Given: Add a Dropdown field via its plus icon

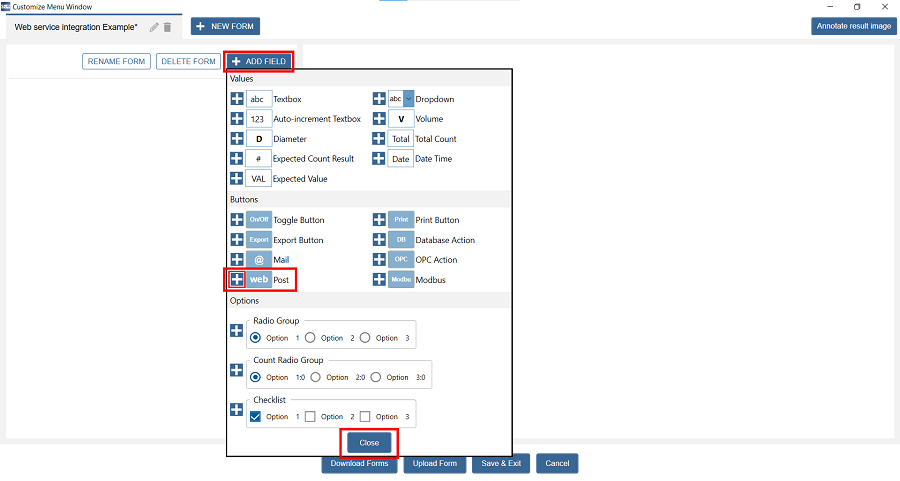Looking at the screenshot, I should tap(379, 99).
